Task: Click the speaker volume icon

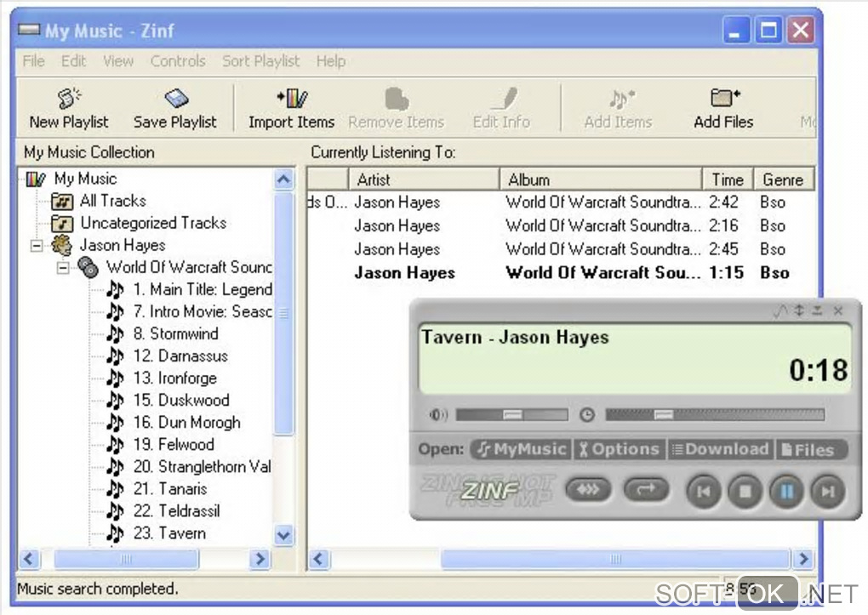Action: click(x=438, y=414)
